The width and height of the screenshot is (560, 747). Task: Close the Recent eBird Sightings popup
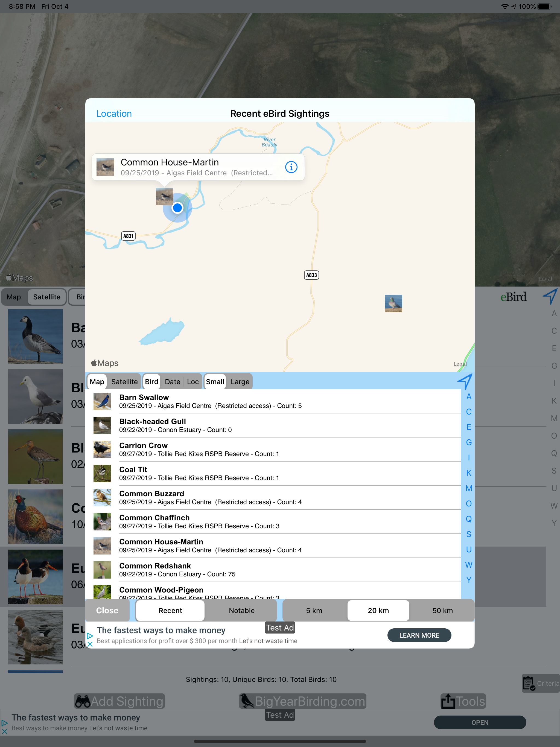(x=107, y=610)
